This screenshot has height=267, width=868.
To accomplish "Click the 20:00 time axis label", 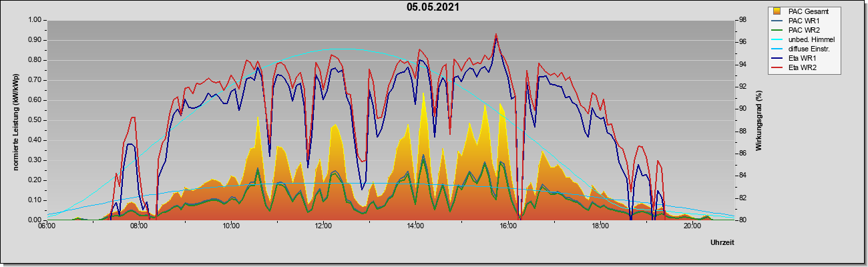I will [692, 226].
